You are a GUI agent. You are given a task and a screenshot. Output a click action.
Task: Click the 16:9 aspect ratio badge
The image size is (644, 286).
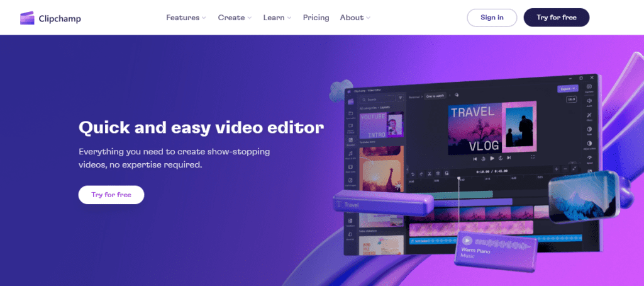tap(571, 99)
